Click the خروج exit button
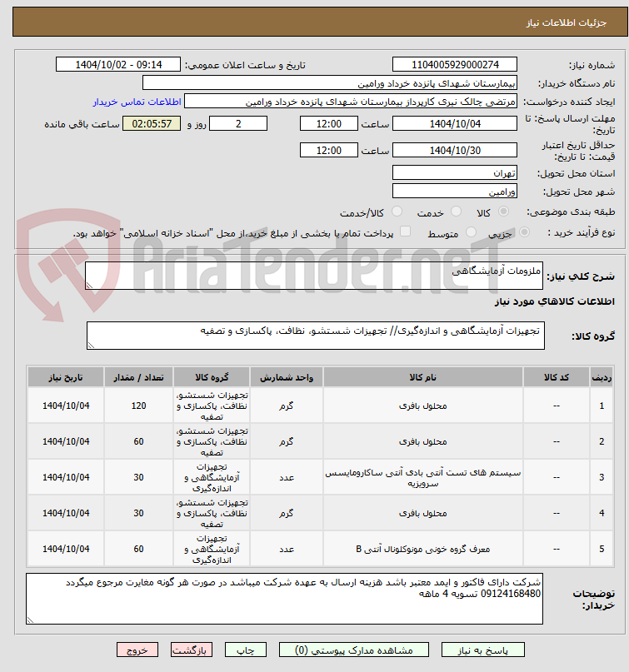 pyautogui.click(x=137, y=650)
